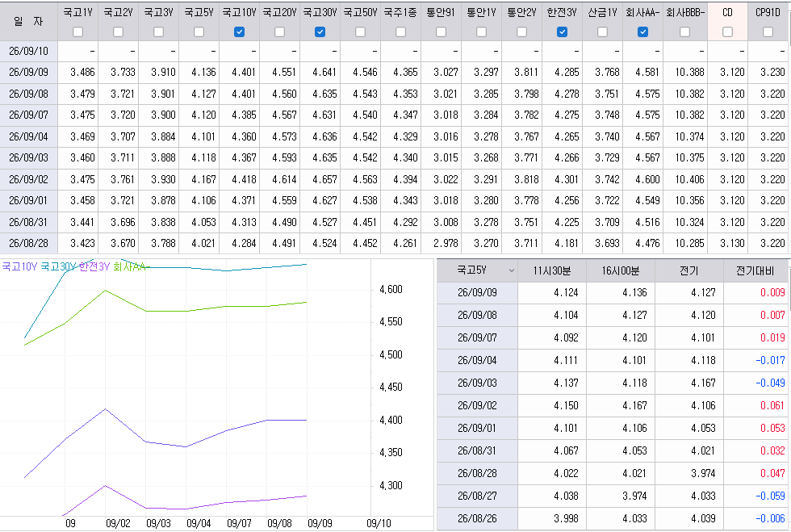Click 국고30Y value 4.641 for 26/09/09
Viewport: 791px width, 532px height.
(x=324, y=72)
